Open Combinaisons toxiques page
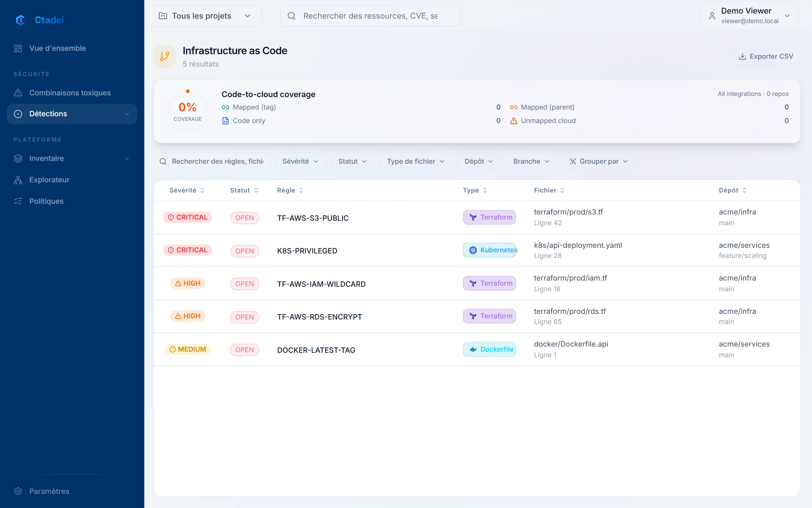The height and width of the screenshot is (508, 812). [x=72, y=93]
